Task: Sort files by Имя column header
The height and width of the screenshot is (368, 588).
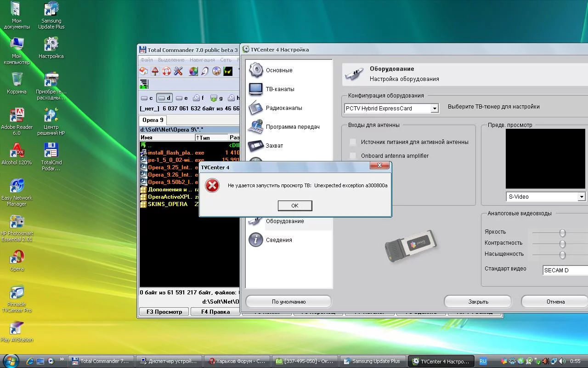Action: pos(167,138)
